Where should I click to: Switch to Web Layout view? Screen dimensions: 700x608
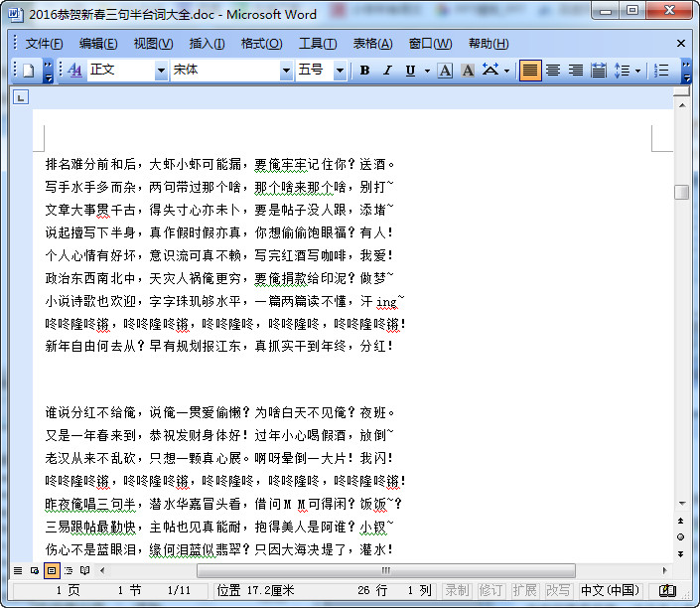(x=35, y=570)
